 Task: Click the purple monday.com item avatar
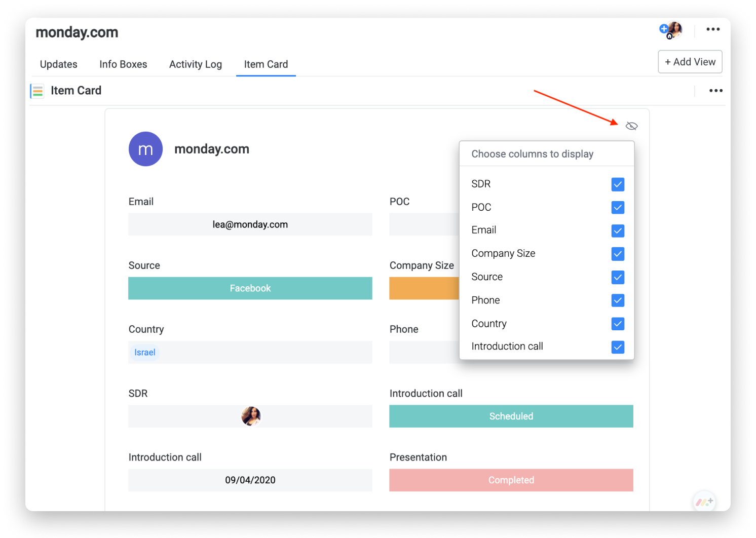point(145,149)
